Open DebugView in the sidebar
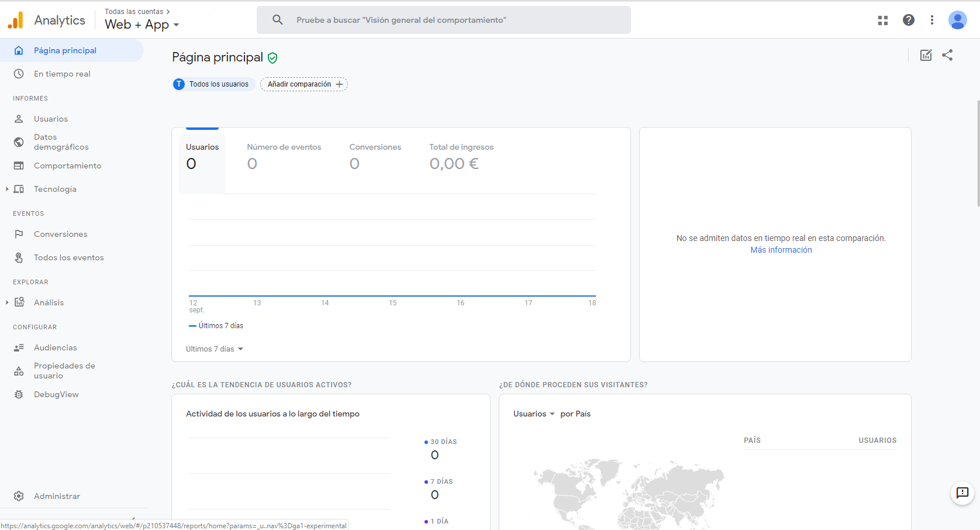 tap(56, 394)
